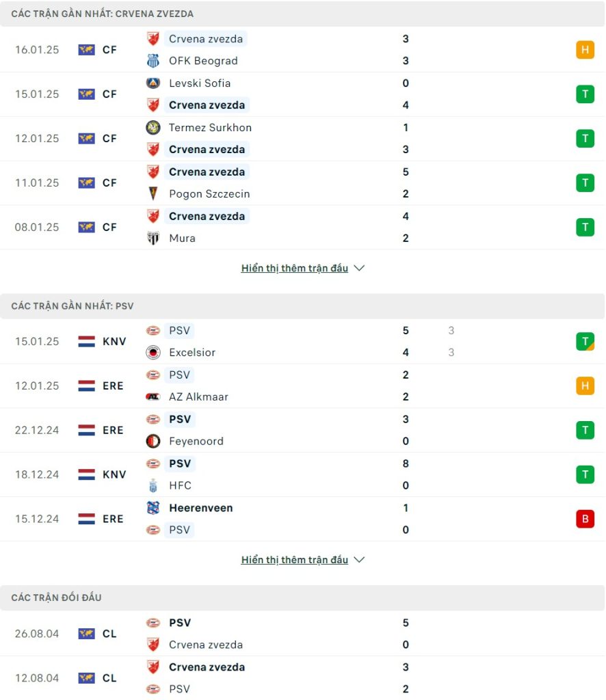Click the Termez Surkhon club badge
This screenshot has height=700, width=606.
click(x=153, y=128)
